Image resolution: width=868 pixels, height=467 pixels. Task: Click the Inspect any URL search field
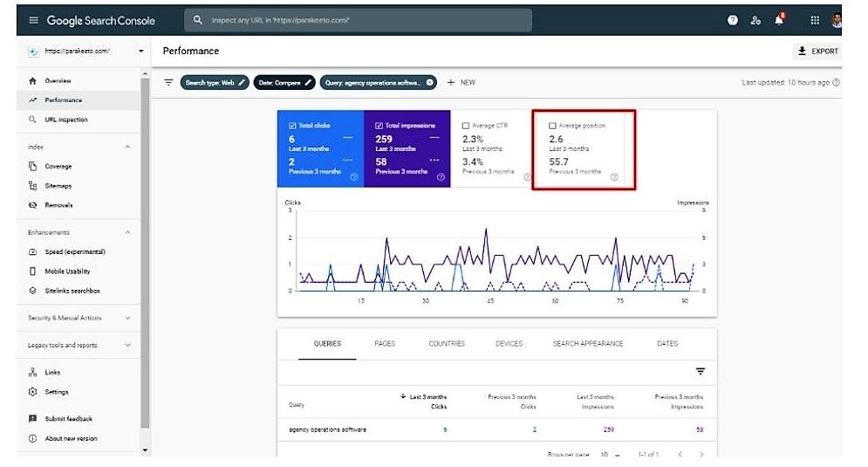pyautogui.click(x=358, y=20)
